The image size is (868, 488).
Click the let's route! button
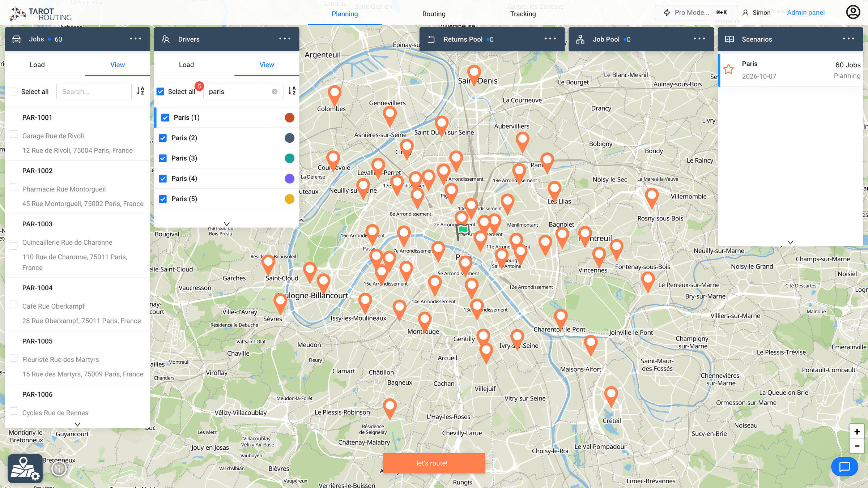434,463
